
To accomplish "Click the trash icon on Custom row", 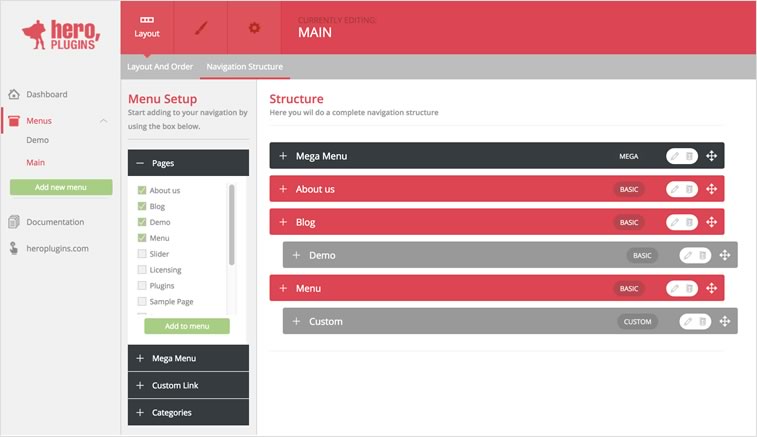I will [702, 322].
